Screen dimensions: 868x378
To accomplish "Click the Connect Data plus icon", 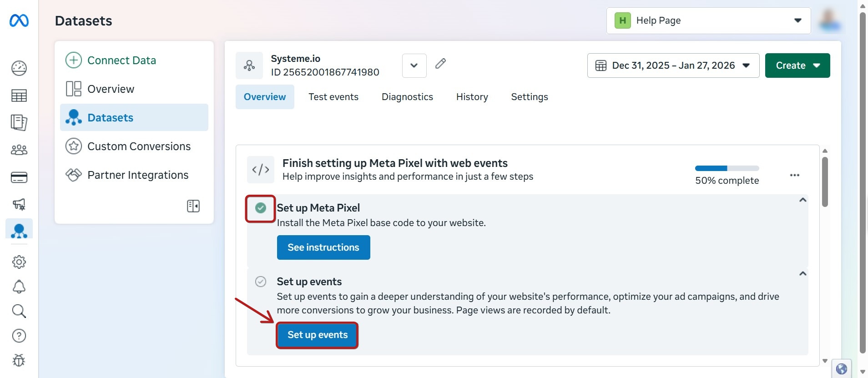I will (x=74, y=60).
